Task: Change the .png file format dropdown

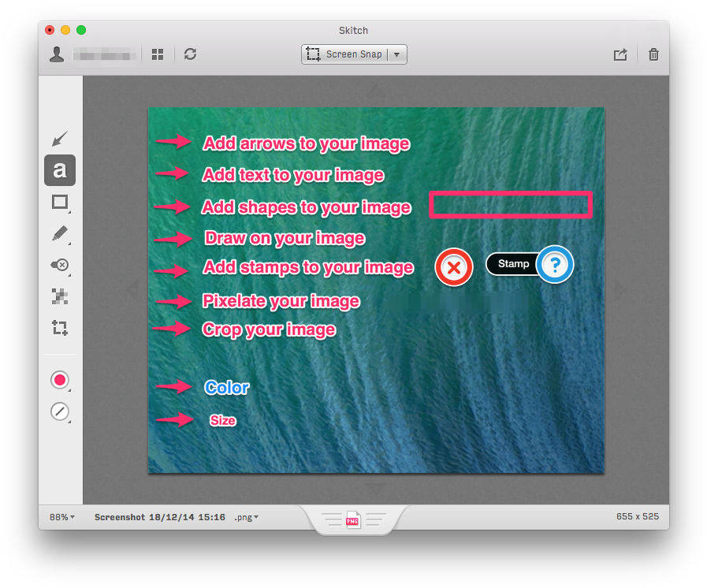Action: pos(246,517)
